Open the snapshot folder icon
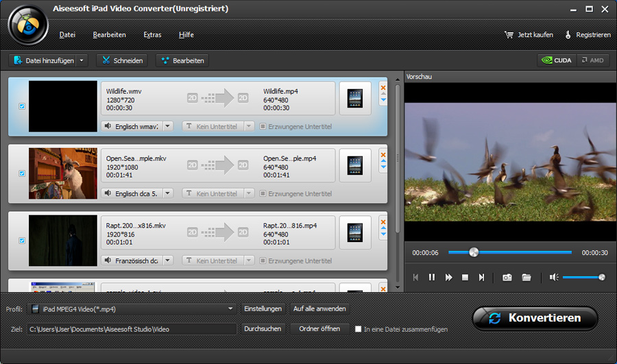The image size is (617, 364). coord(526,278)
